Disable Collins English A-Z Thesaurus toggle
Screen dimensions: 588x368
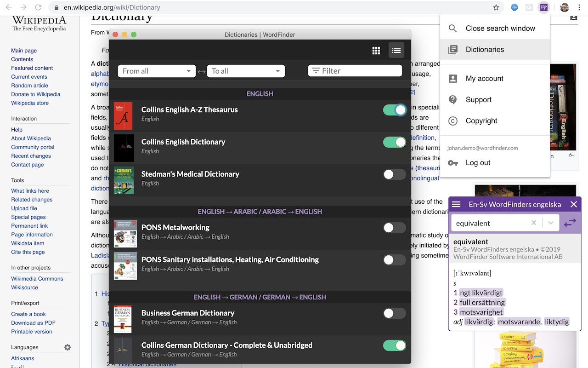395,110
